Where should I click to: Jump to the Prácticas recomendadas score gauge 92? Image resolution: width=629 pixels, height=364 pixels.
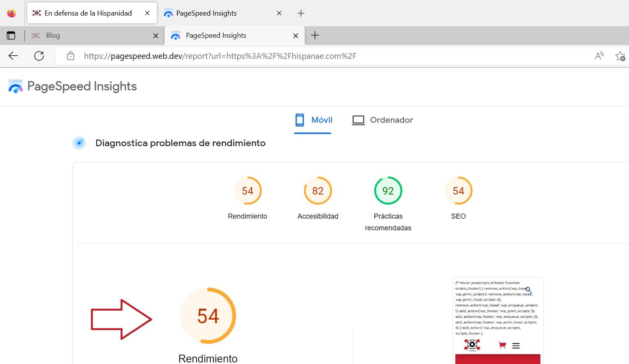(388, 191)
